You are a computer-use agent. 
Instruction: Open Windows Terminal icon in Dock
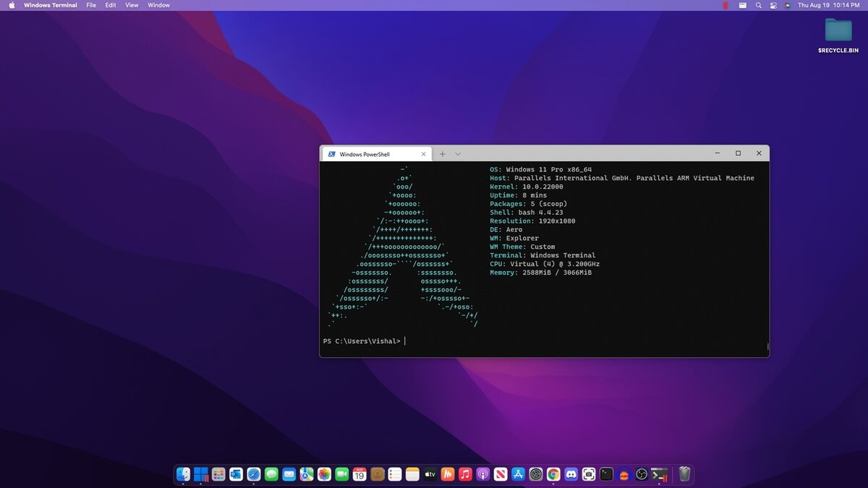[659, 474]
